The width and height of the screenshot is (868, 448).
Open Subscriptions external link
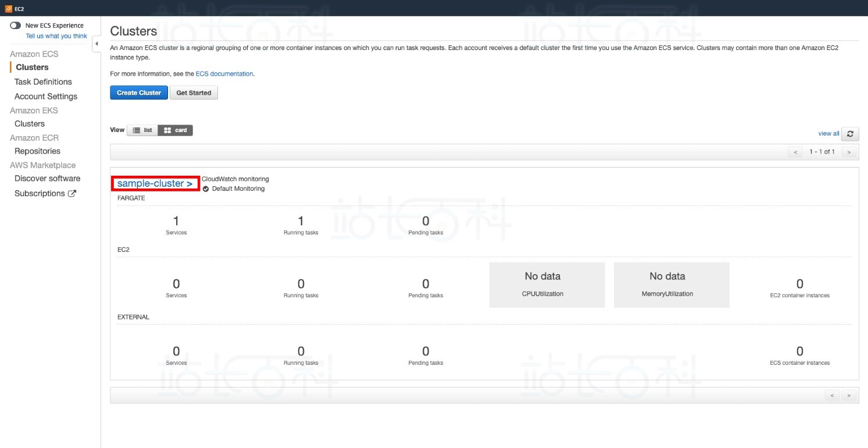(x=45, y=194)
